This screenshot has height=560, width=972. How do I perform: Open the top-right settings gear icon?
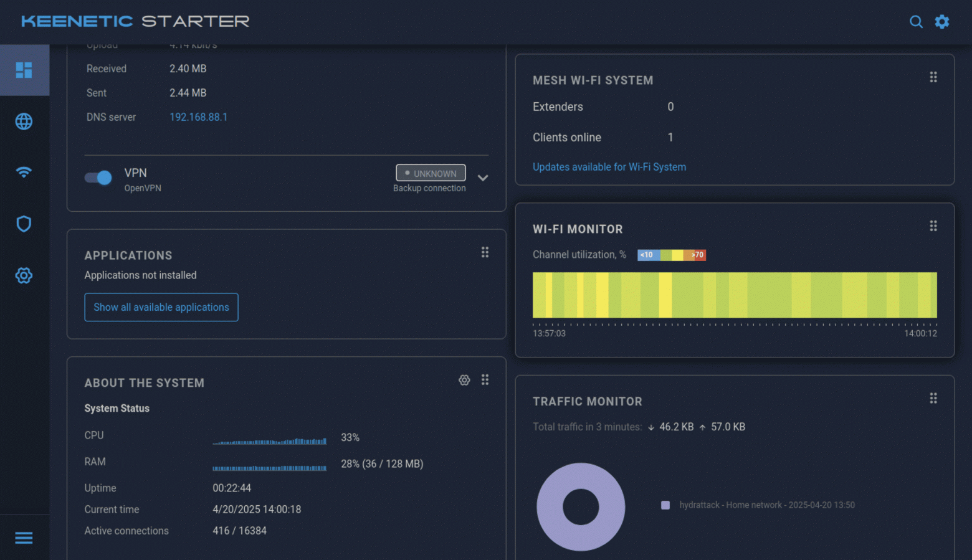[x=942, y=22]
